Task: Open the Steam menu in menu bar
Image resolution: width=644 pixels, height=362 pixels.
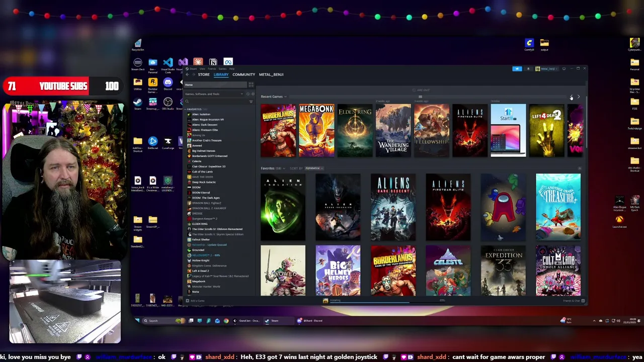Action: point(193,68)
